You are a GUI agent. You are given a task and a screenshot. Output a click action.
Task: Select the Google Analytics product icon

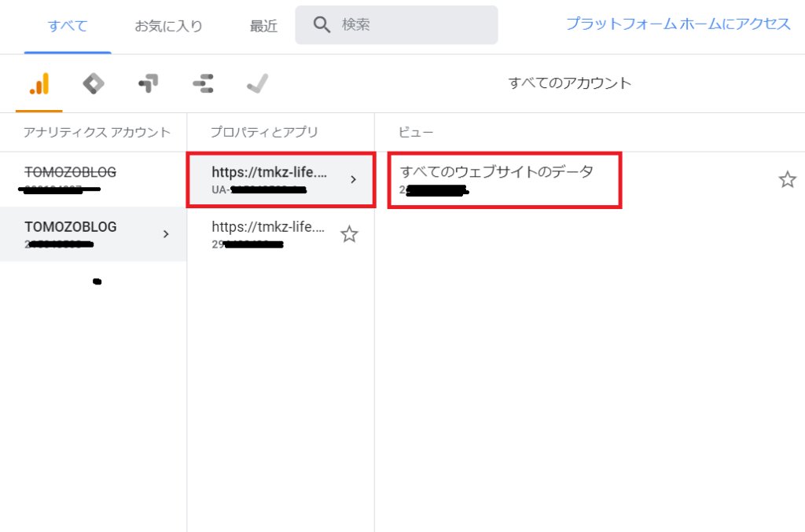39,83
